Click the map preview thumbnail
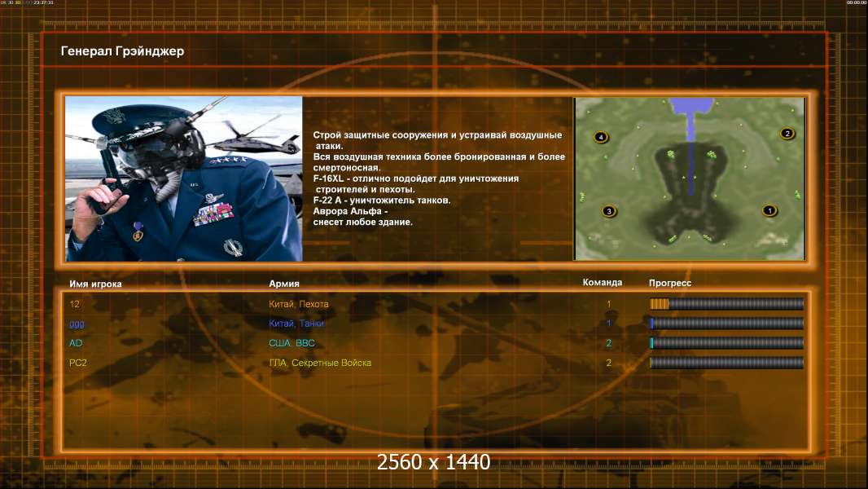The height and width of the screenshot is (489, 868). [690, 178]
